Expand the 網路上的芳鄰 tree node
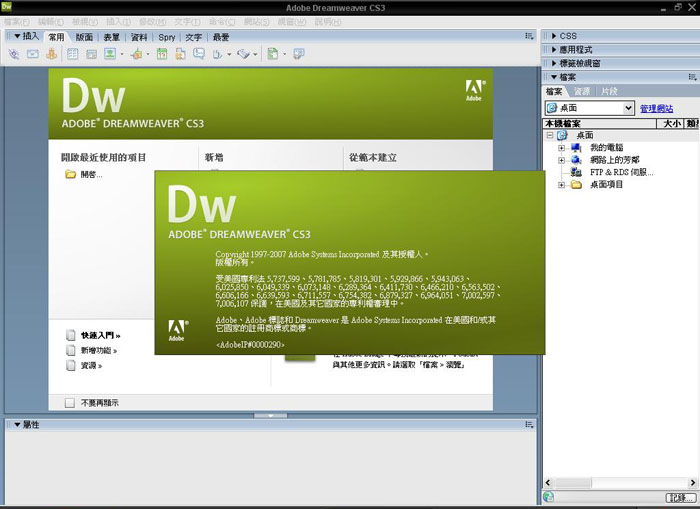Image resolution: width=700 pixels, height=509 pixels. [562, 160]
